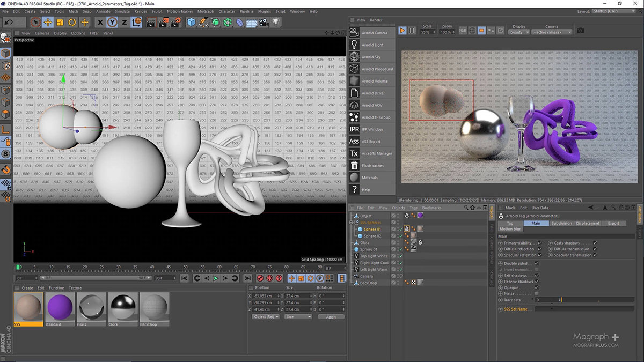Open the IPR Scale percentage dropdown

click(x=427, y=32)
